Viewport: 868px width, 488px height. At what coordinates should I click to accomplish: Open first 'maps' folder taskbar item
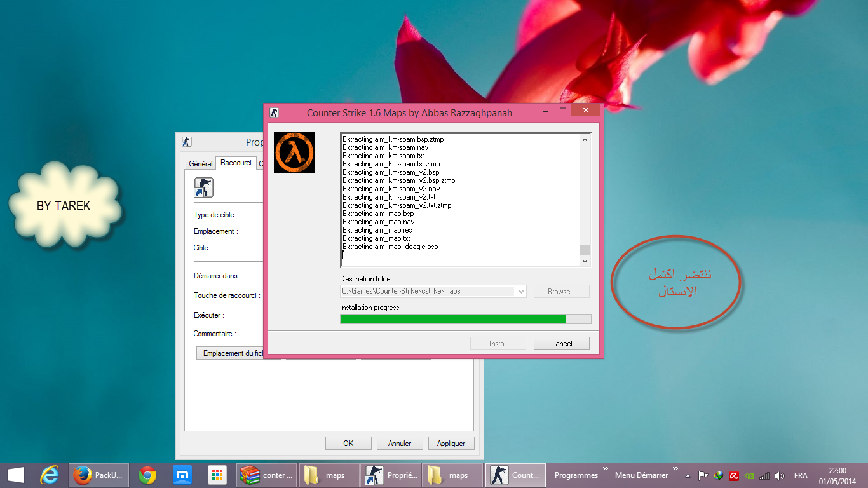[x=329, y=475]
